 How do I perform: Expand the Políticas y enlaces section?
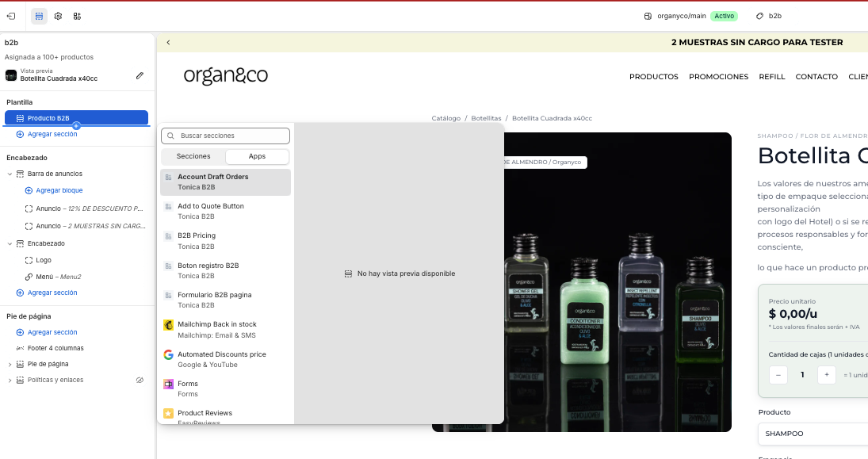pyautogui.click(x=10, y=381)
